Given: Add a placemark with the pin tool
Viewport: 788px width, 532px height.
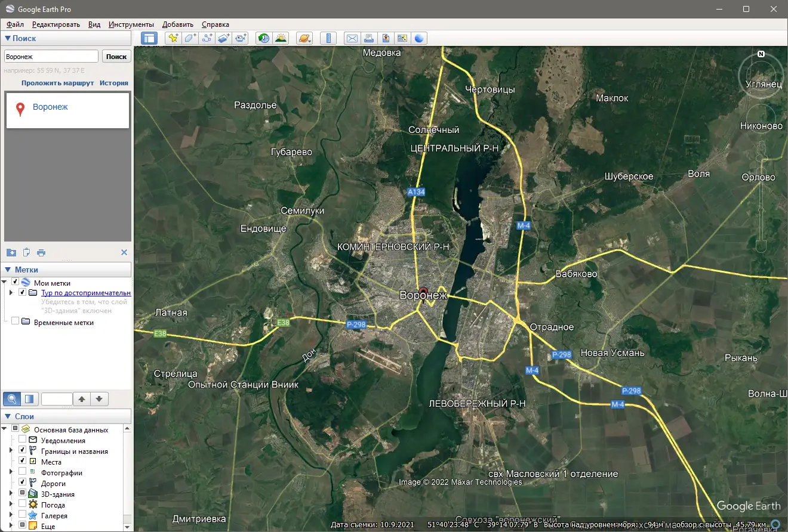Looking at the screenshot, I should 173,38.
